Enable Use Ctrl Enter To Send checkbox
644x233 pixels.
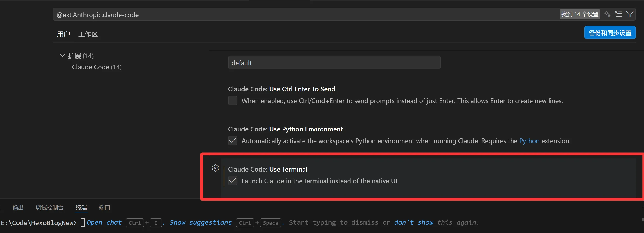(233, 101)
